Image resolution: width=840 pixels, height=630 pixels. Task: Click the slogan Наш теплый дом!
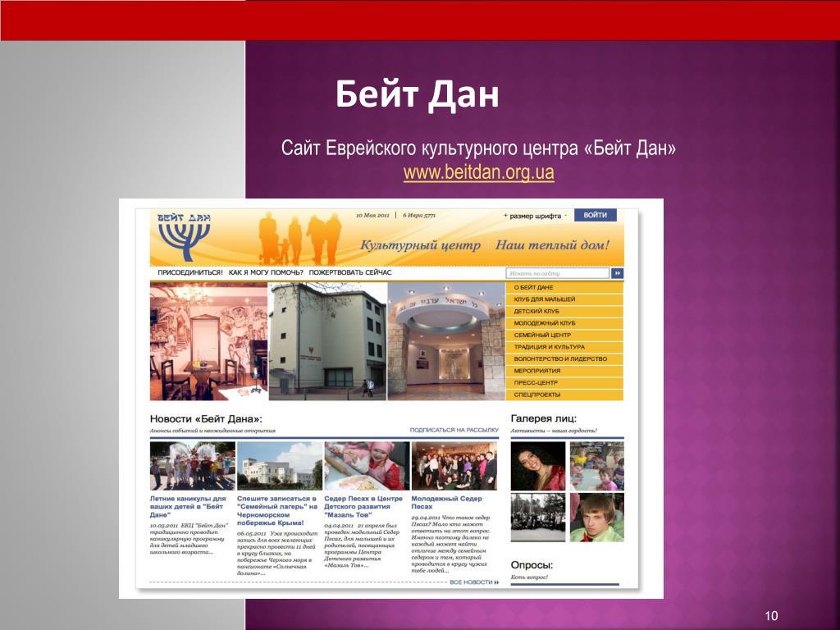[552, 245]
